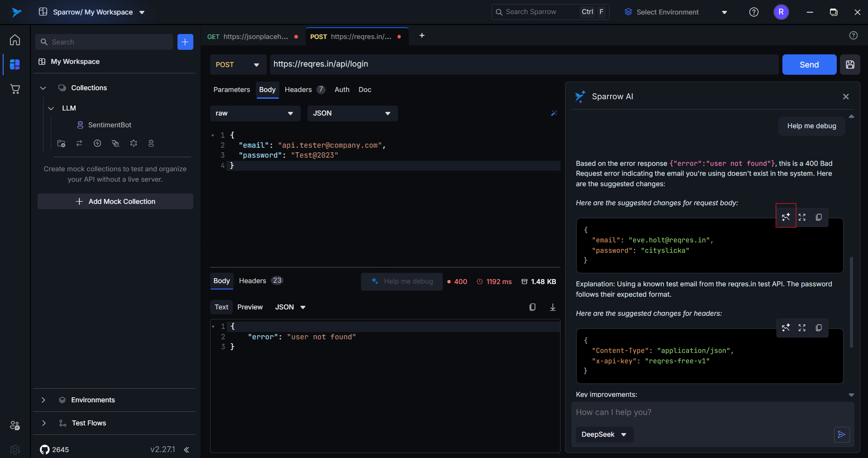Close the Sparrow AI panel
This screenshot has height=458, width=868.
point(846,96)
